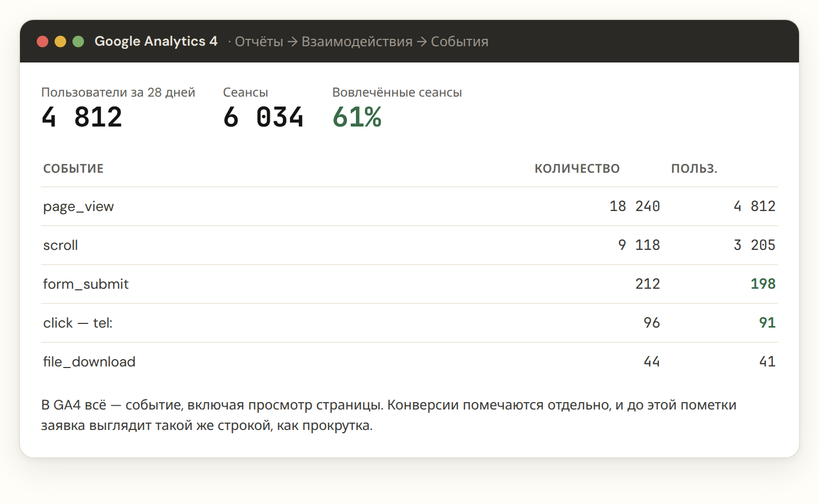This screenshot has width=819, height=504.
Task: Click the green 91 users cell
Action: tap(768, 323)
